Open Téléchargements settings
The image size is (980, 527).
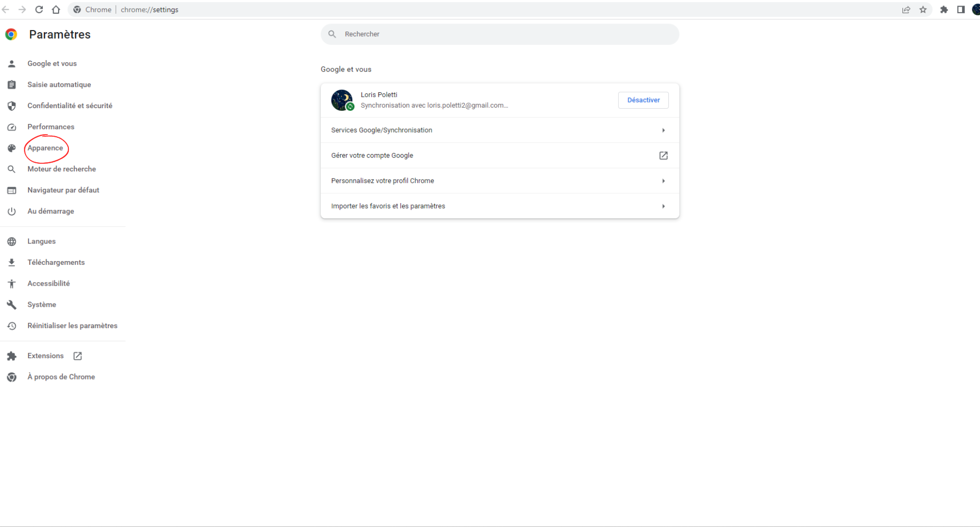pos(56,262)
